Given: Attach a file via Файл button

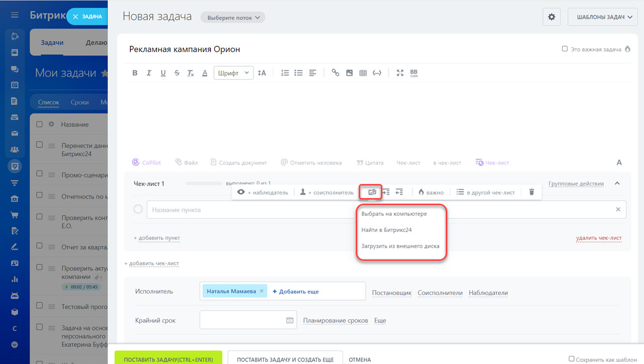Looking at the screenshot, I should 186,162.
